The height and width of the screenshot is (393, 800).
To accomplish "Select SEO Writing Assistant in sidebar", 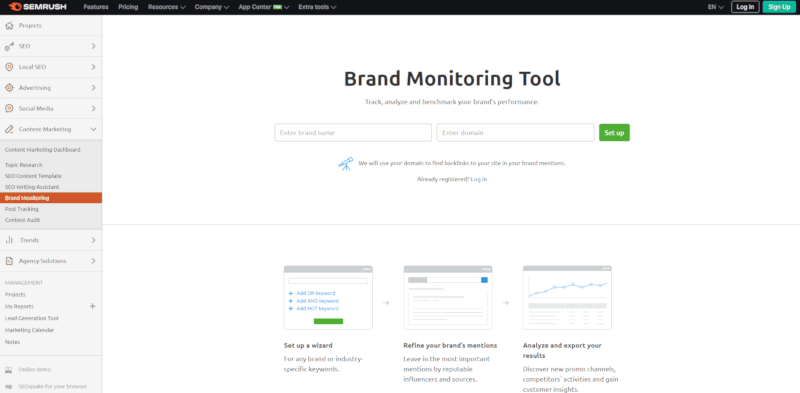I will click(x=32, y=187).
